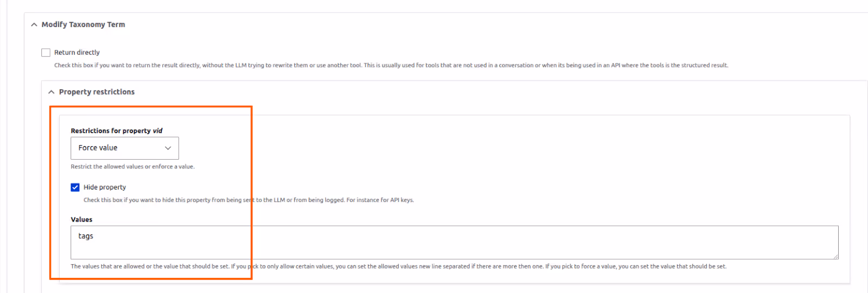
Task: Uncheck the Hide property checkbox
Action: pyautogui.click(x=75, y=187)
